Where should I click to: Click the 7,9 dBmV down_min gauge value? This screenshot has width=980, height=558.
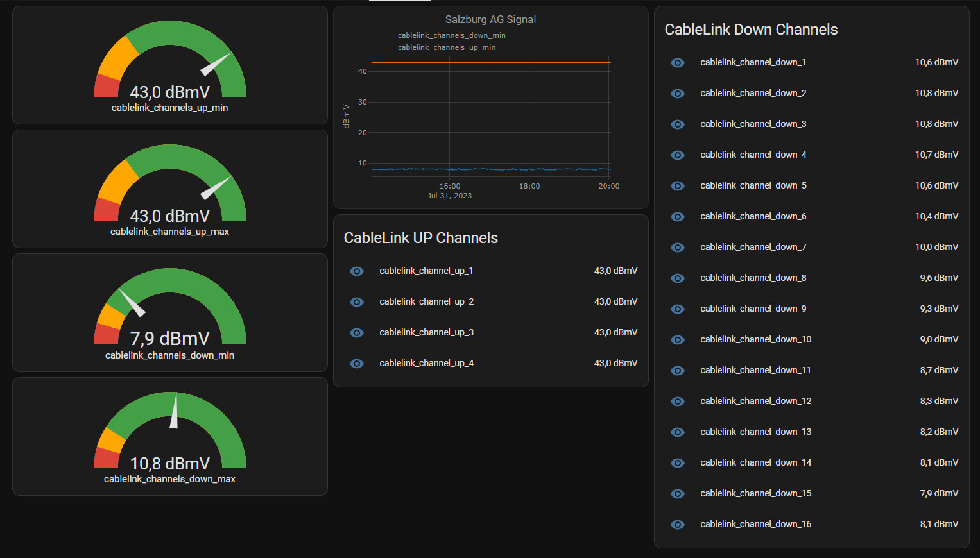170,338
